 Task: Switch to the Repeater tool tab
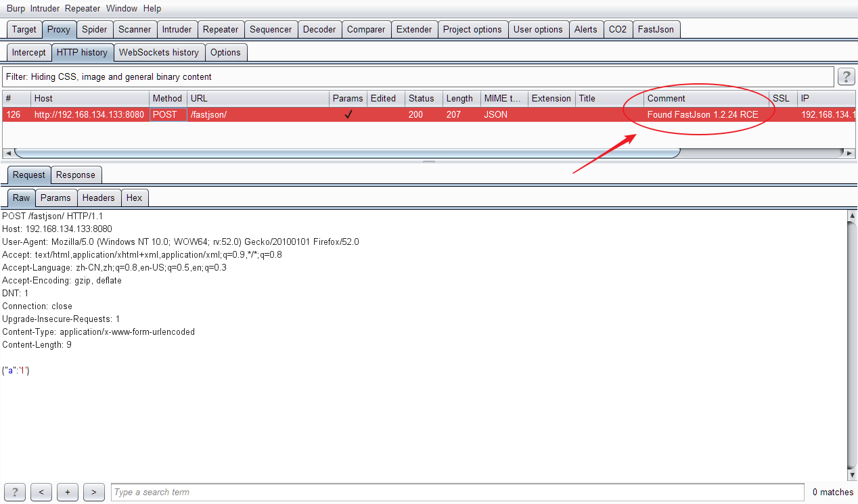tap(221, 29)
